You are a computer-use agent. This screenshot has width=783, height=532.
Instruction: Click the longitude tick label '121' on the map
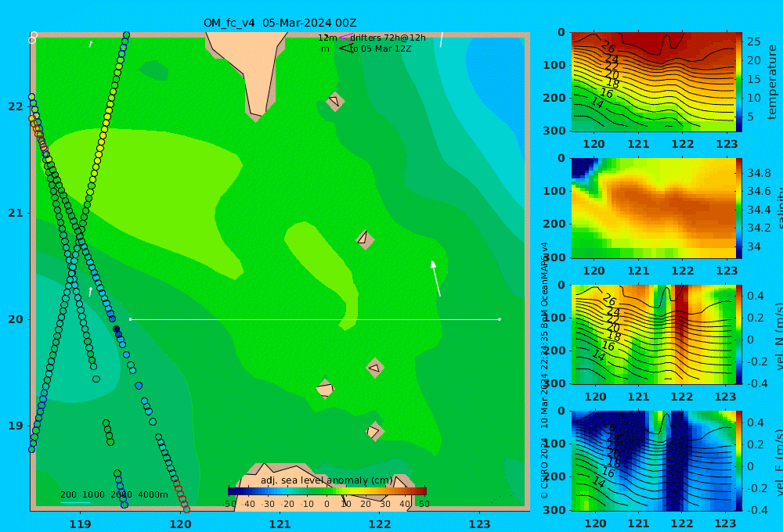[x=280, y=524]
